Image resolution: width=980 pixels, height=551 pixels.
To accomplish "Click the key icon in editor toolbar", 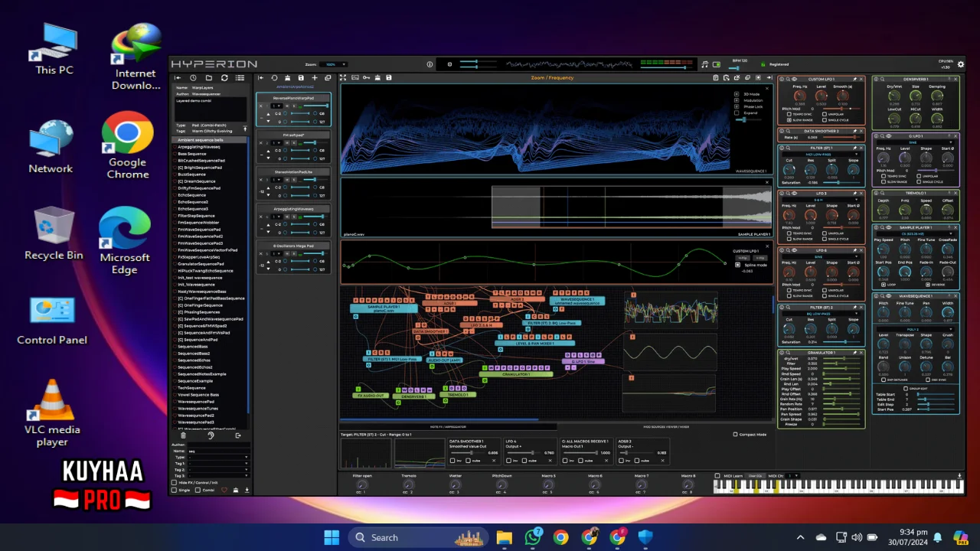I will [x=366, y=77].
